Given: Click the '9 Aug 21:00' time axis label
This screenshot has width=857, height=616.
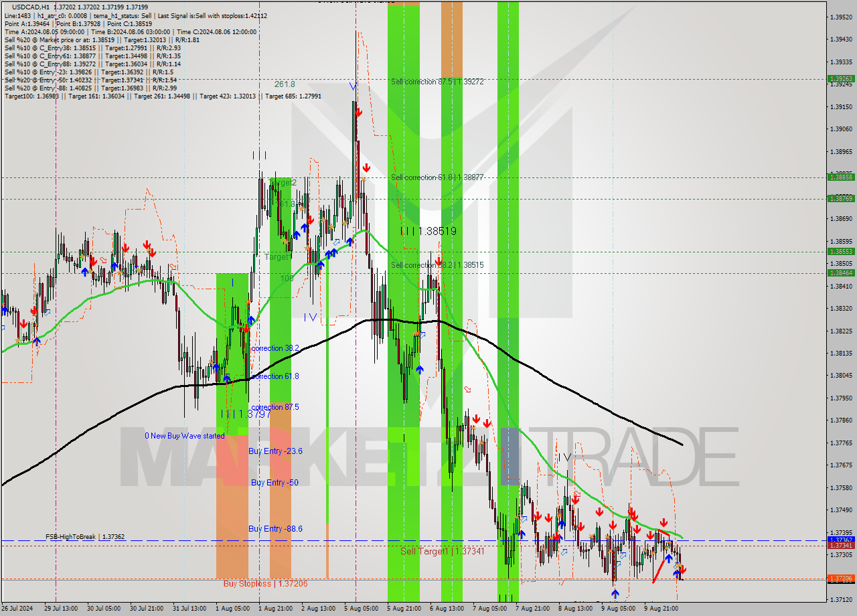Looking at the screenshot, I should 661,609.
